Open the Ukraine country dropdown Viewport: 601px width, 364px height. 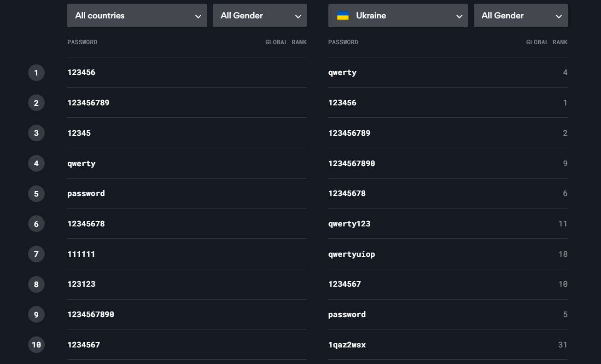point(397,16)
